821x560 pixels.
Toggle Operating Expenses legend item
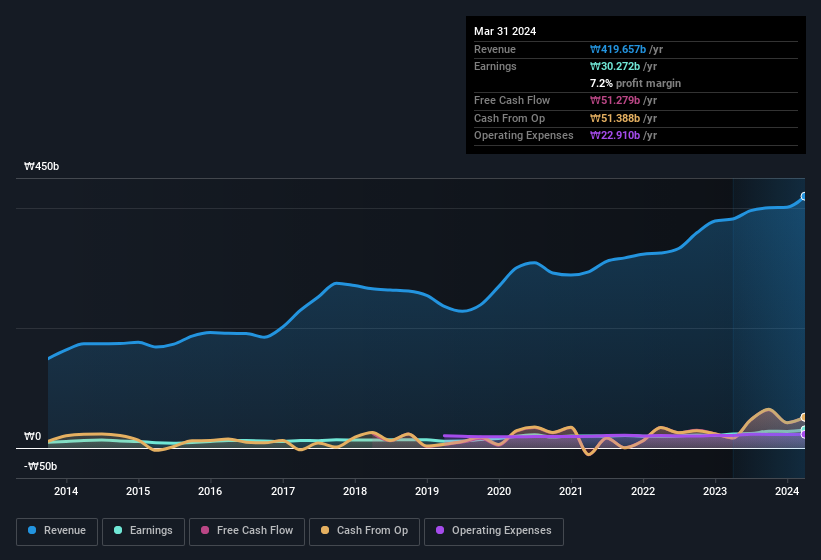[x=493, y=531]
